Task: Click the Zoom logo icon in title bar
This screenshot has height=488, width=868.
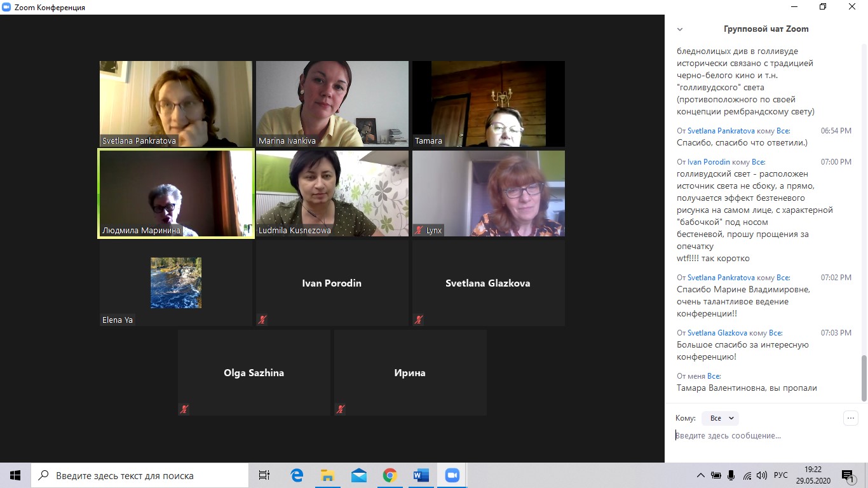Action: (x=8, y=8)
